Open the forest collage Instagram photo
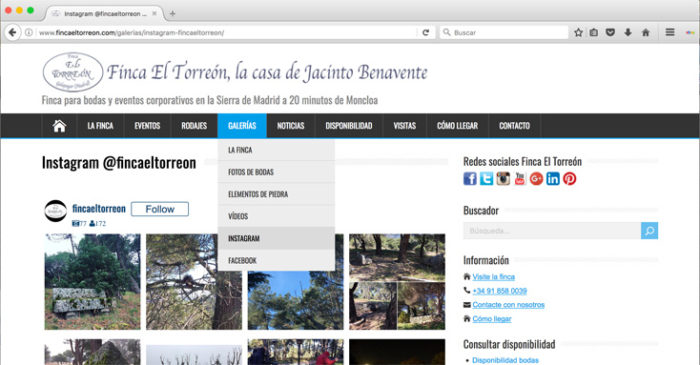The image size is (700, 365). click(397, 282)
